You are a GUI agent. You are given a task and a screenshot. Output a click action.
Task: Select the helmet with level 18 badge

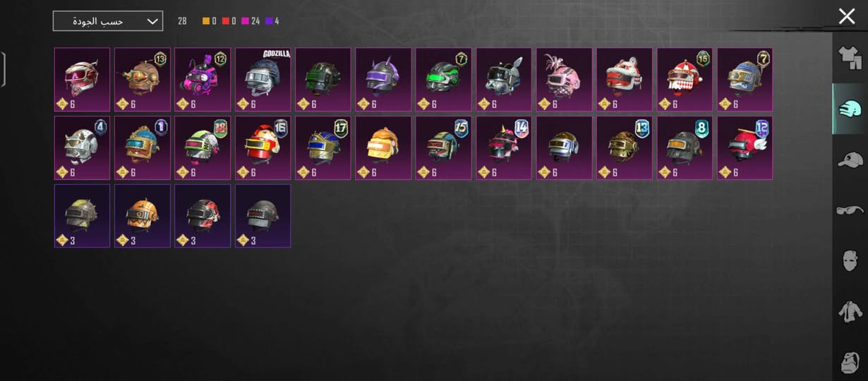tap(203, 148)
